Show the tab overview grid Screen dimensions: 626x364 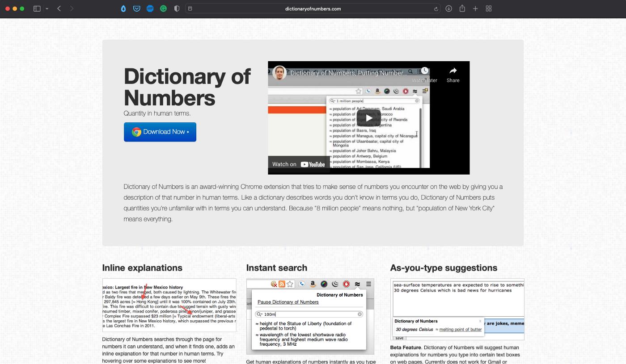[489, 8]
